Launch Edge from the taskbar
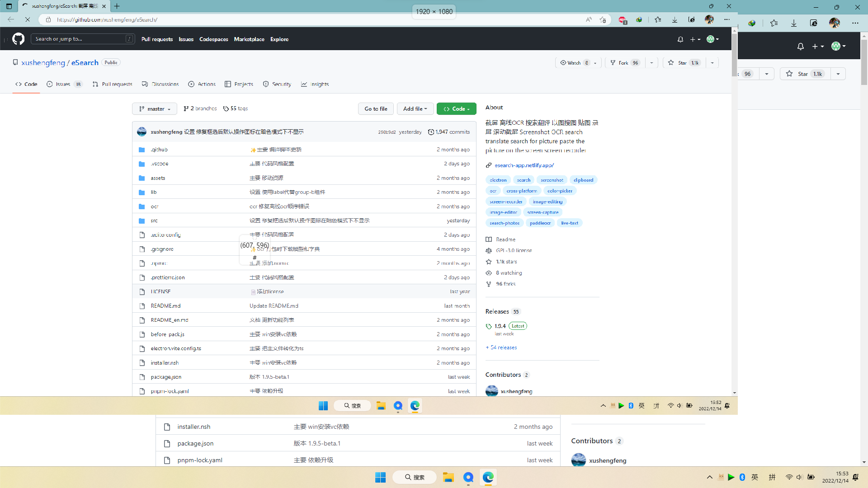This screenshot has height=488, width=868. 488,477
